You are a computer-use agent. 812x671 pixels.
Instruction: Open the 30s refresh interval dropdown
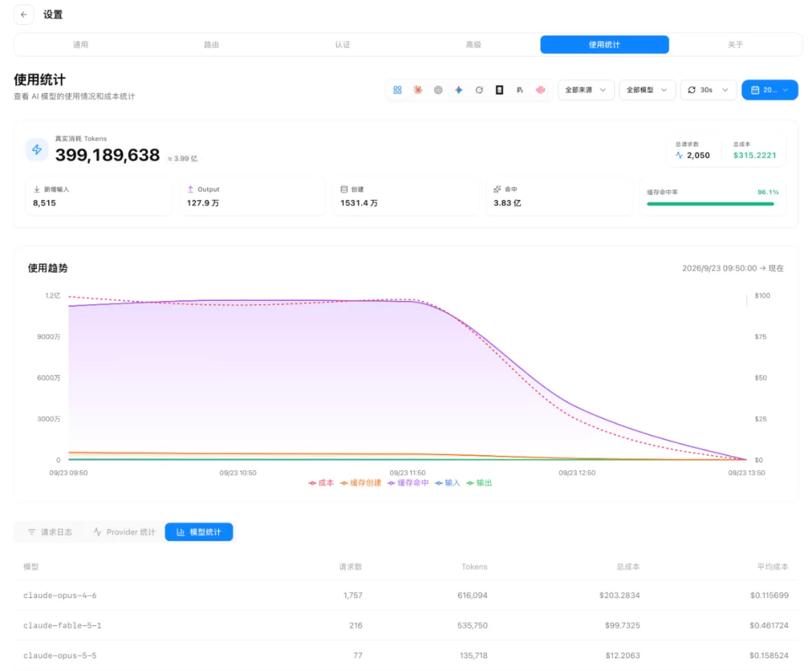(x=708, y=90)
